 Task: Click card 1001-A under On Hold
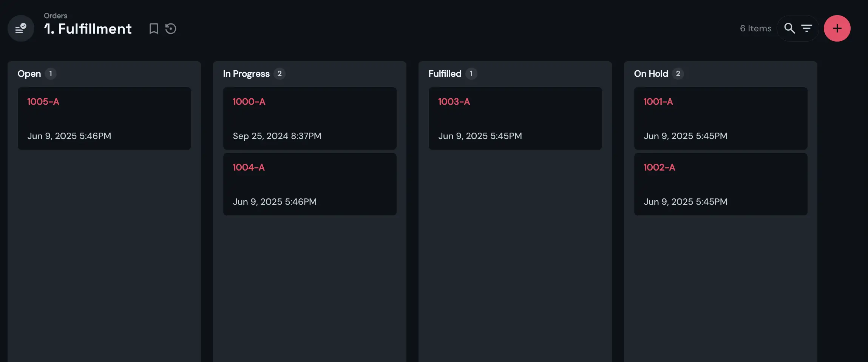[x=720, y=118]
